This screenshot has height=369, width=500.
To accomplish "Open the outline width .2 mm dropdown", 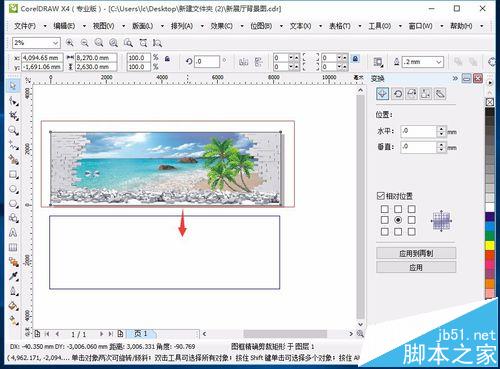I will point(439,62).
